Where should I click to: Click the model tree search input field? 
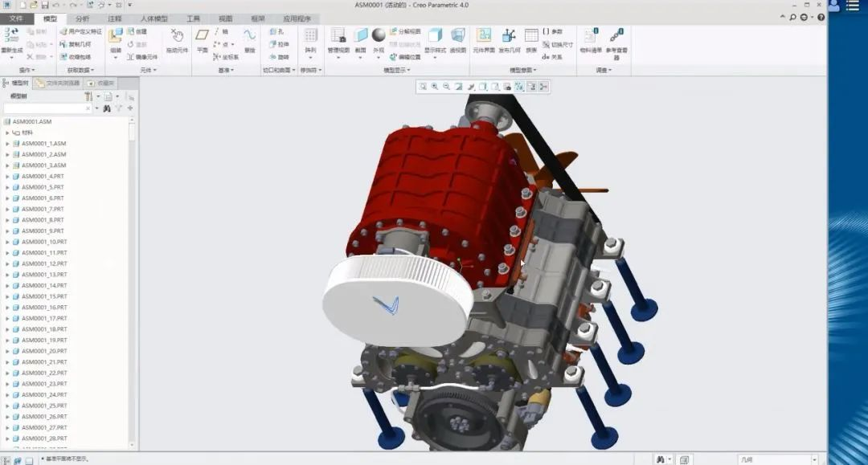pos(48,108)
